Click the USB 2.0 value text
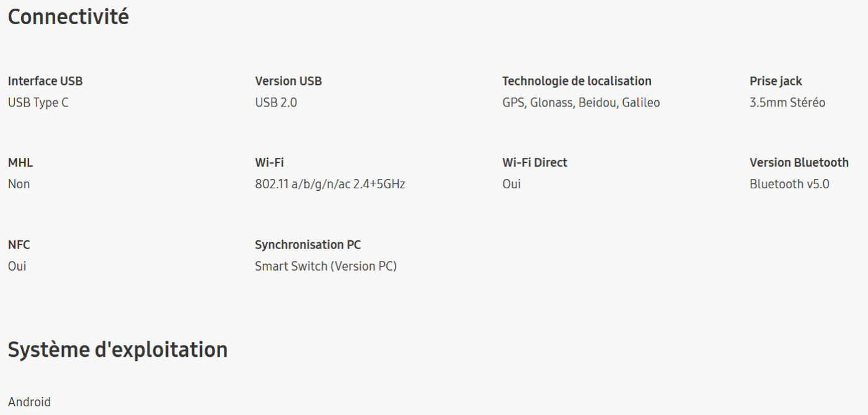 click(x=276, y=103)
